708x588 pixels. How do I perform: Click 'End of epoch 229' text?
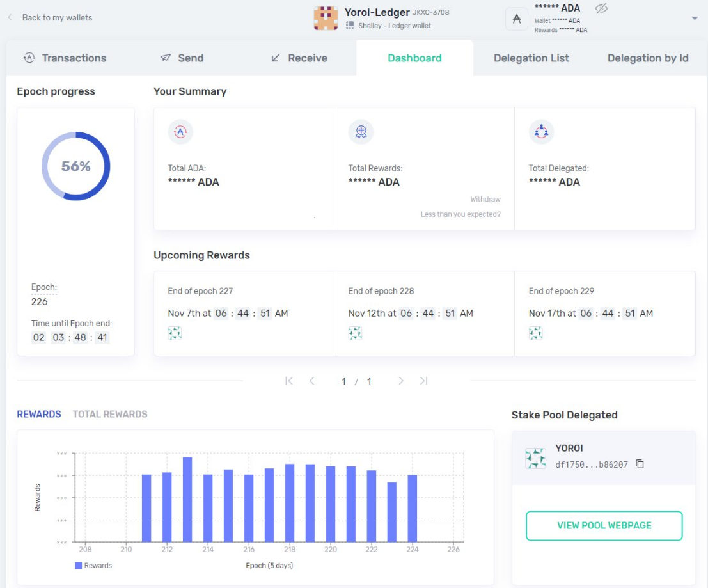tap(562, 291)
